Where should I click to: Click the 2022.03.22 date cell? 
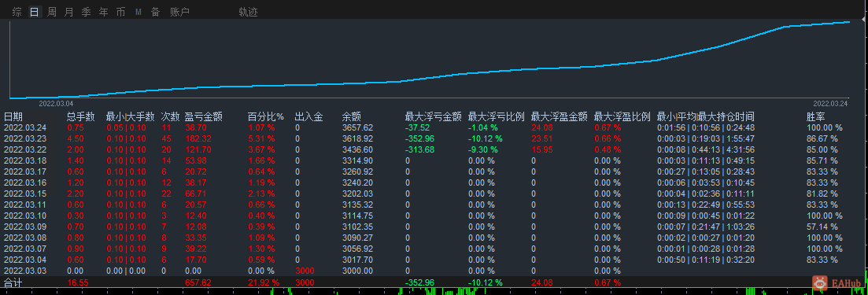pyautogui.click(x=25, y=149)
